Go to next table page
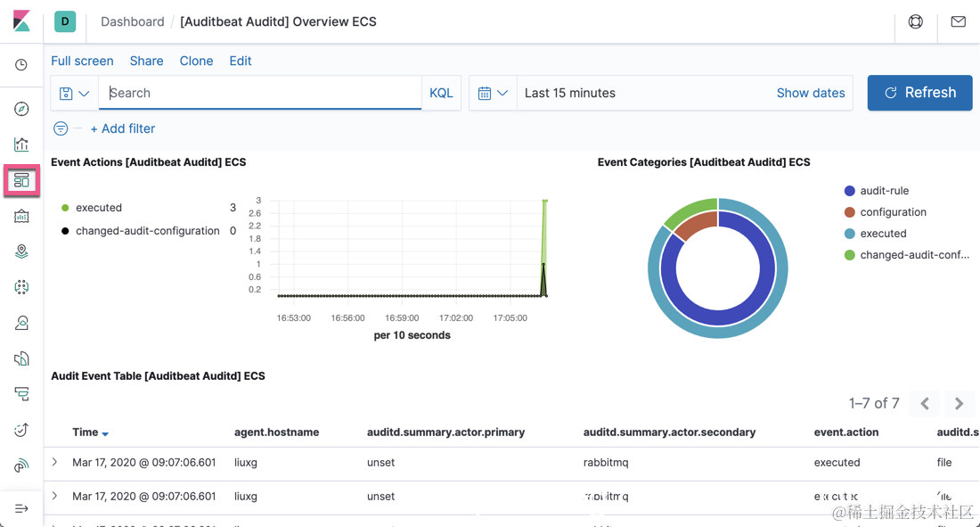This screenshot has width=980, height=527. (959, 404)
